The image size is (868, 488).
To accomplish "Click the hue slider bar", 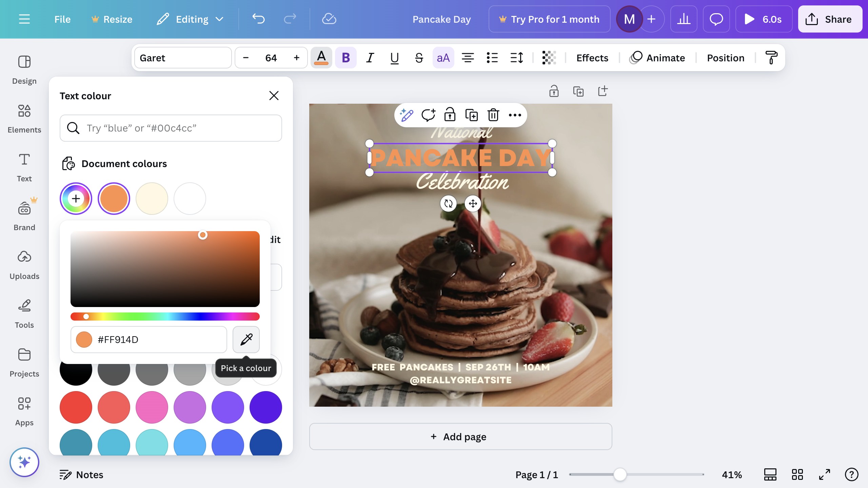I will pos(165,317).
